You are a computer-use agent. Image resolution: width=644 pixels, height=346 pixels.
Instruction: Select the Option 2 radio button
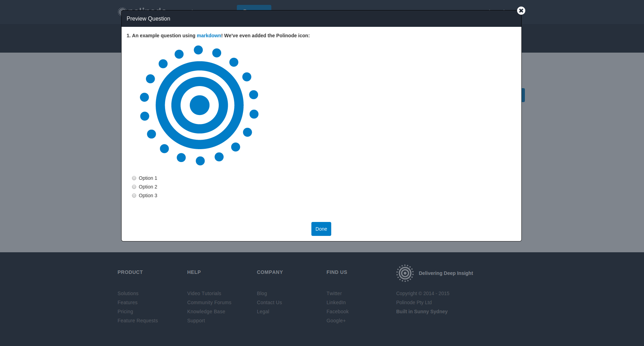[134, 187]
